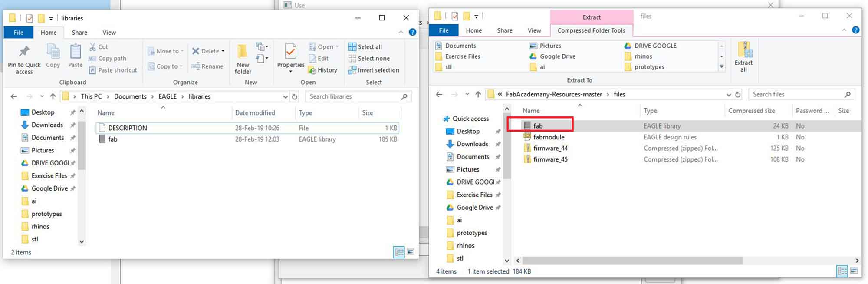Open Downloads in libraries navigation pane
Screen dimensions: 868x284
[x=47, y=125]
